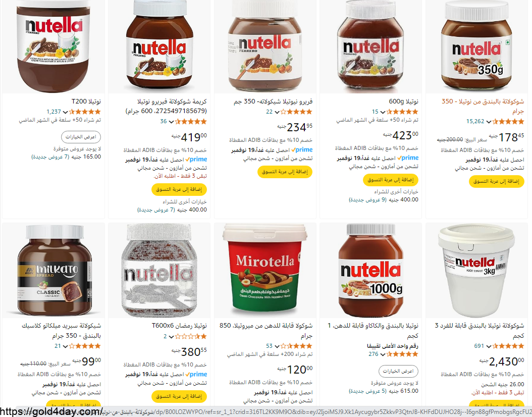The width and height of the screenshot is (532, 417).
Task: Expand rating dropdown next to 1,237 reviews
Action: pyautogui.click(x=65, y=112)
